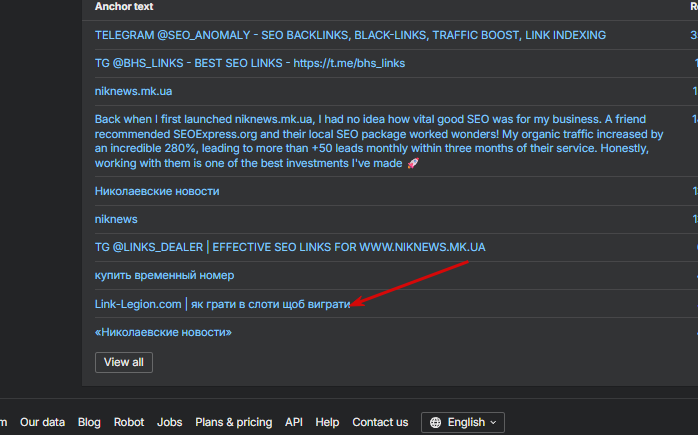698x435 pixels.
Task: Open the TELEGRAM @SEO_ANOMALY anchor text link
Action: 350,35
